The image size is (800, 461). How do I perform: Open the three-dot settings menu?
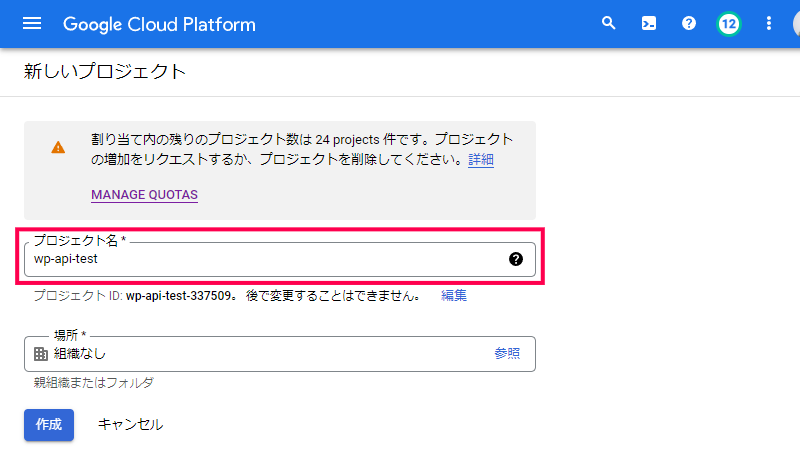[x=768, y=23]
